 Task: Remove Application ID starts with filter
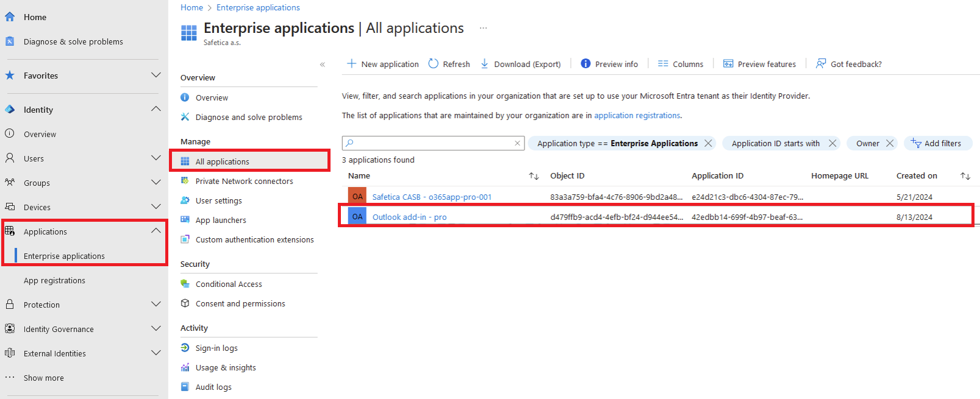click(x=832, y=143)
